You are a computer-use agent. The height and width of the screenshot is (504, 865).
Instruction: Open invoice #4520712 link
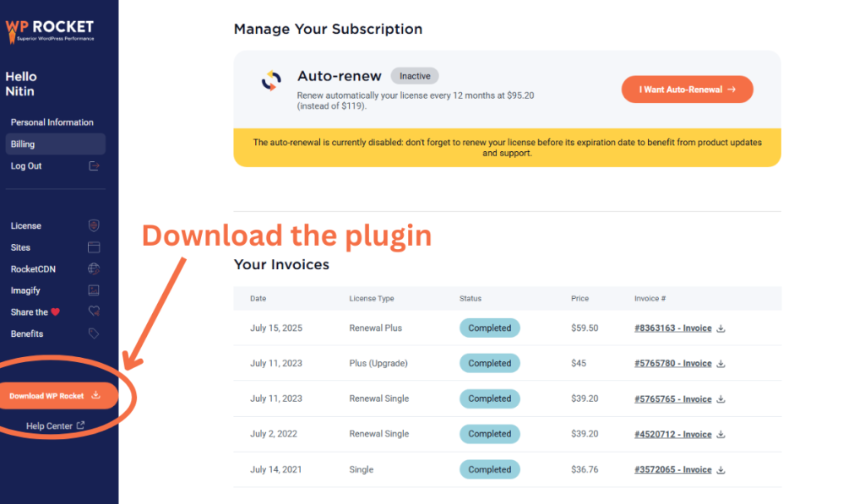pyautogui.click(x=672, y=435)
